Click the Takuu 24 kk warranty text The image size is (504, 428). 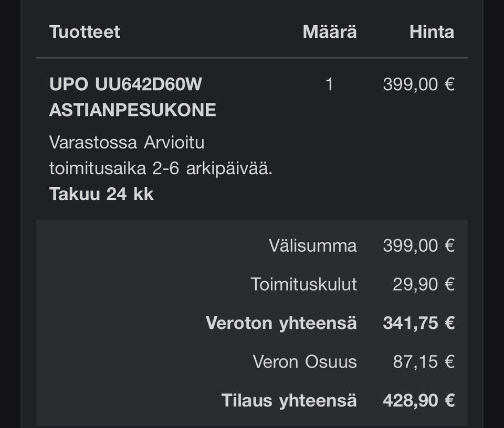tap(101, 194)
